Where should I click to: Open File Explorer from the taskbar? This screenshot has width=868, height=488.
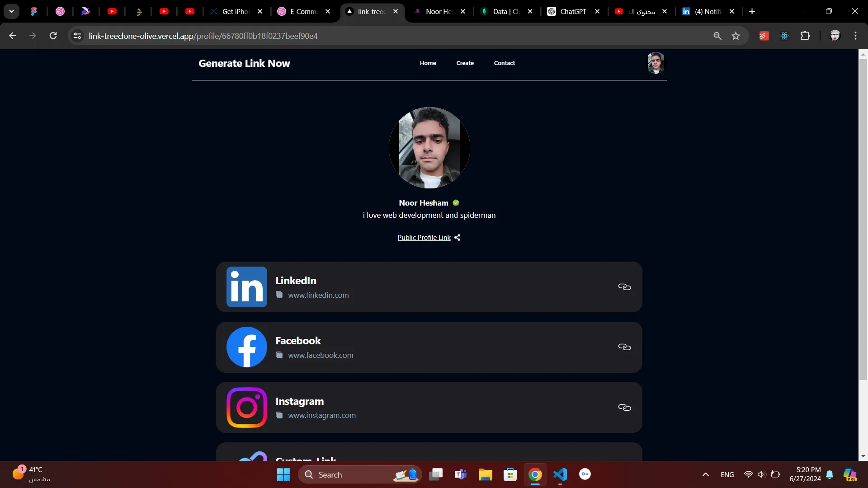pos(486,474)
